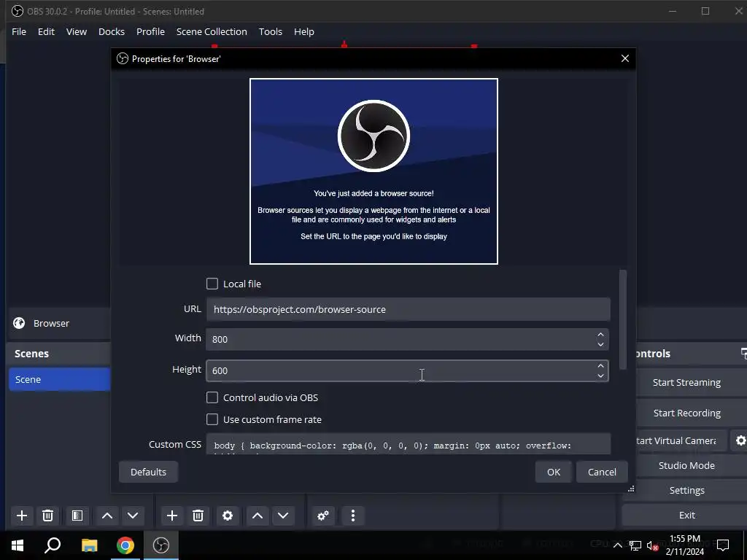Remove selected scene with trash icon

[47, 516]
